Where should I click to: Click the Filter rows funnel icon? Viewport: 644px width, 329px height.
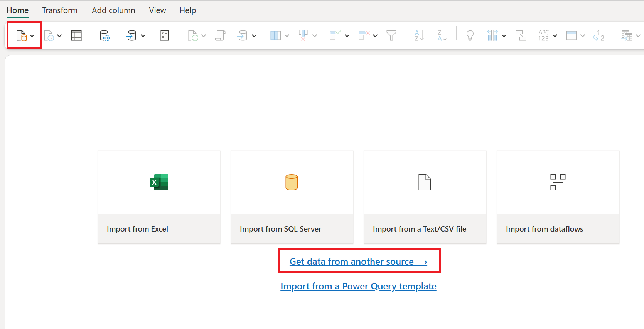pyautogui.click(x=391, y=36)
